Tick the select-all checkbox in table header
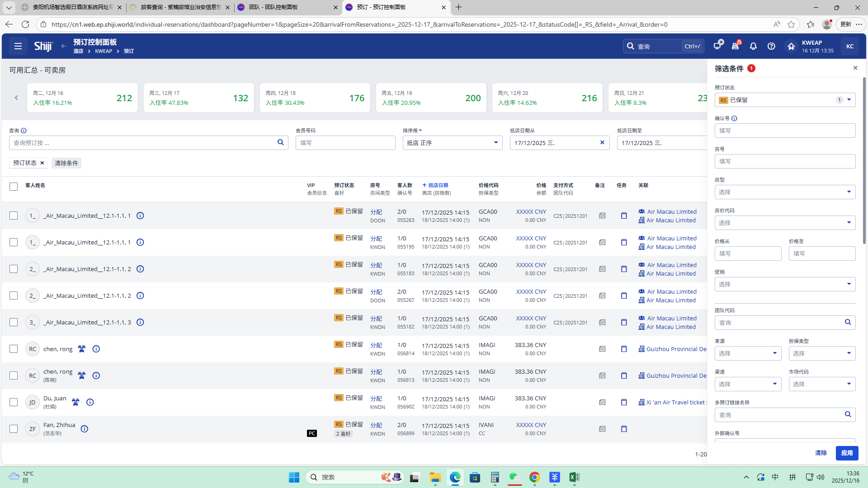Screen dimensions: 868x488 click(14, 186)
